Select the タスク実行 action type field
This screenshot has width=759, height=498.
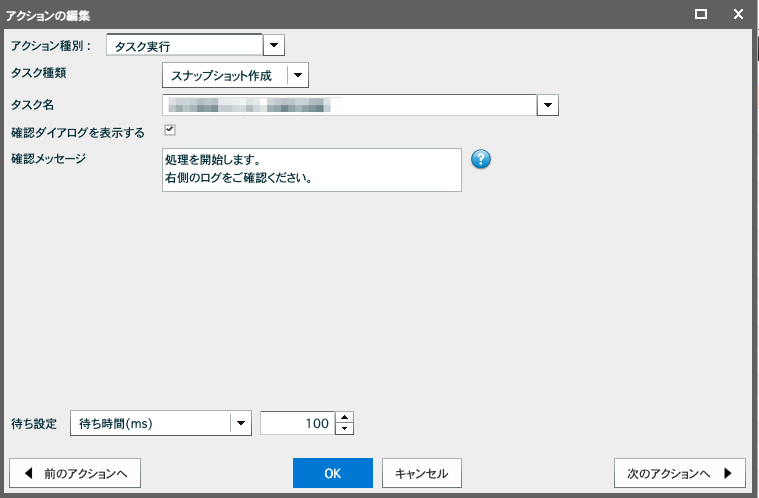click(184, 45)
